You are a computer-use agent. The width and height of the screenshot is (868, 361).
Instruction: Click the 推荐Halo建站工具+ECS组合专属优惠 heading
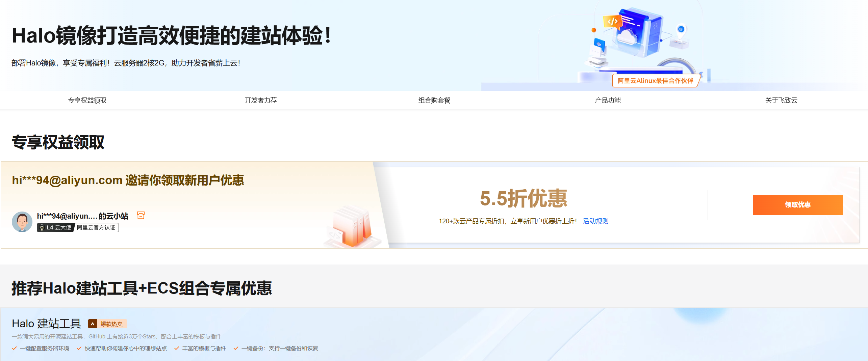142,288
